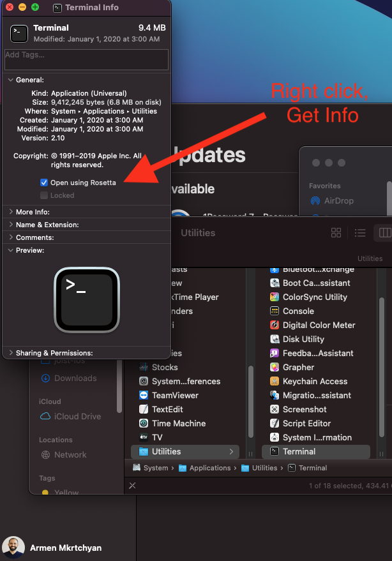Click Applications in Finder path bar
392x561 pixels.
(x=205, y=468)
